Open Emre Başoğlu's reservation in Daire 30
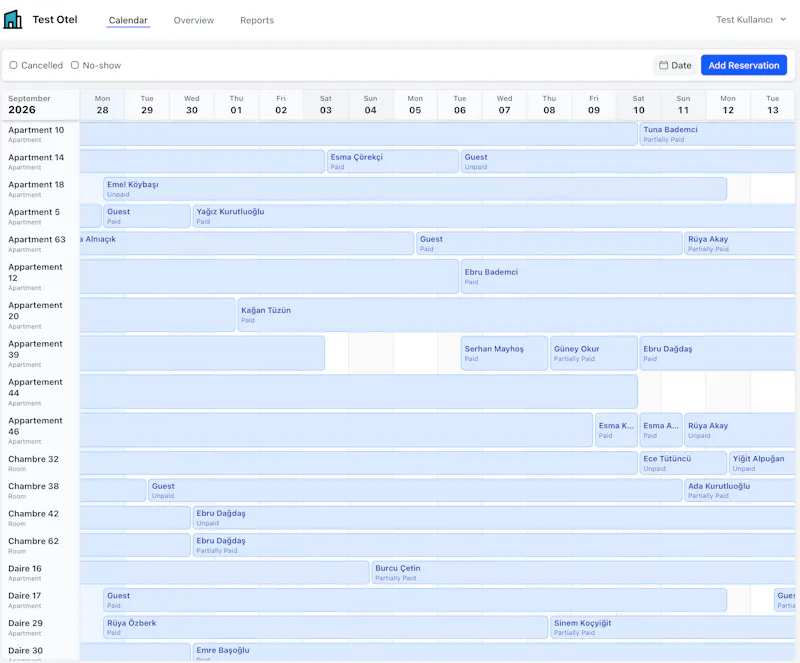800x663 pixels. [494, 652]
